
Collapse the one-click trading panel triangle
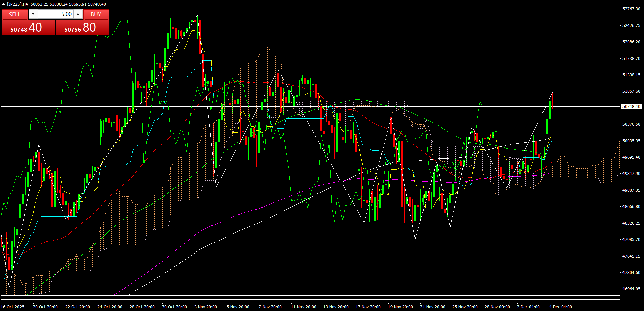coord(3,4)
